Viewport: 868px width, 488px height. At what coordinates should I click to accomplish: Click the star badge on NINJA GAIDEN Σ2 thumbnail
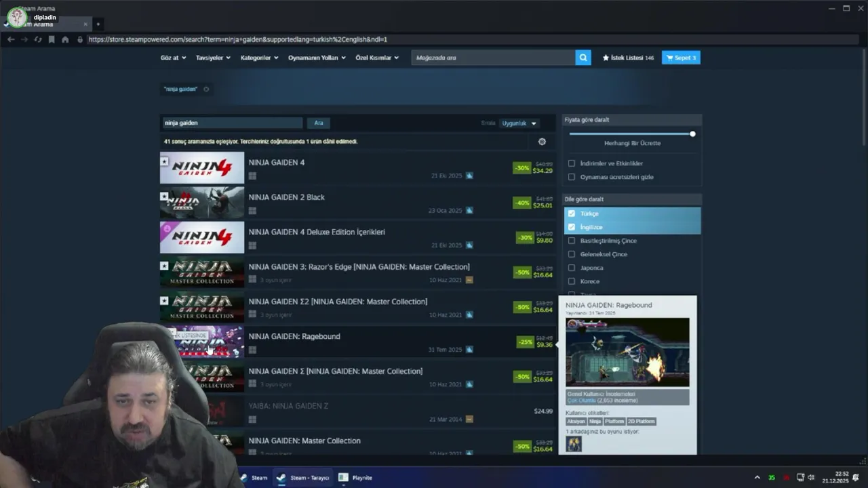point(164,301)
